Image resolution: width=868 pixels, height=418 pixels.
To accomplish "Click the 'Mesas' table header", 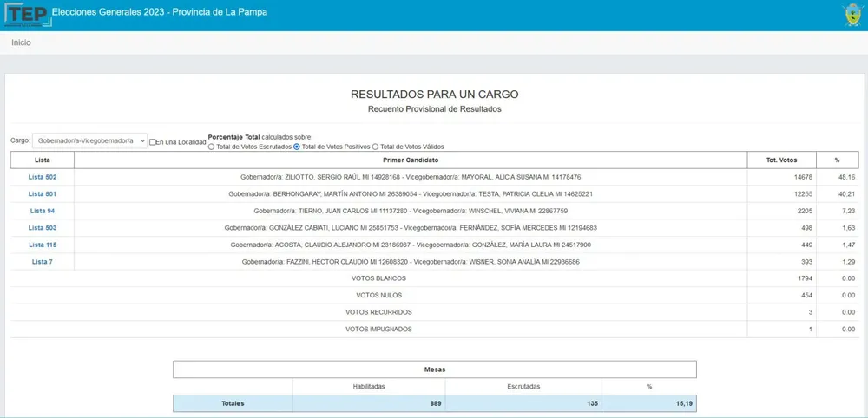I will [x=435, y=369].
